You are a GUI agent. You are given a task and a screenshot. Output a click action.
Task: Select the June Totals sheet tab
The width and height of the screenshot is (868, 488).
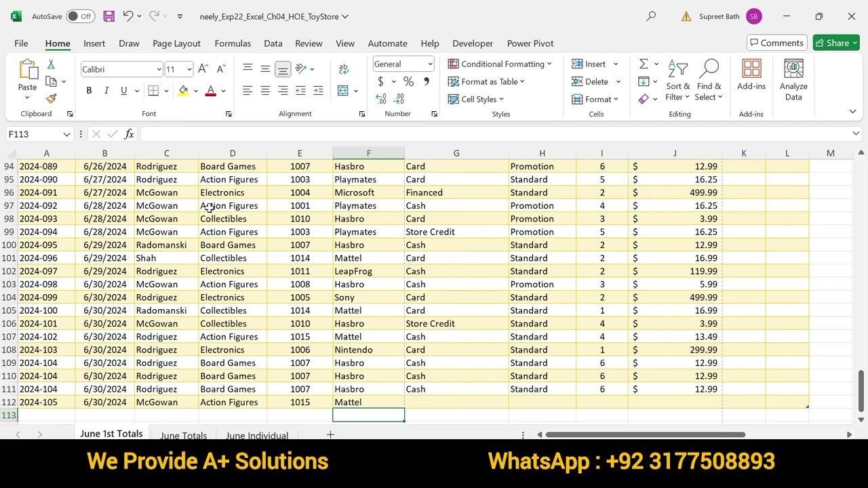(x=184, y=435)
